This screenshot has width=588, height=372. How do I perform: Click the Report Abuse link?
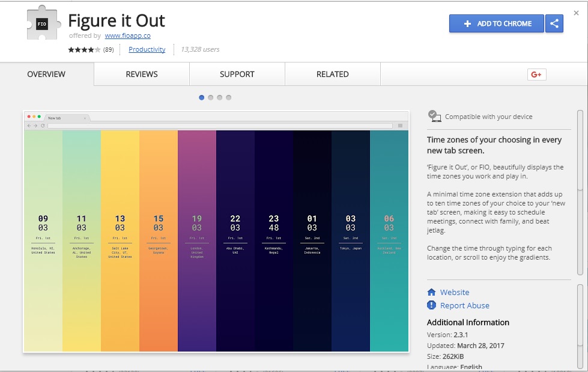(465, 305)
